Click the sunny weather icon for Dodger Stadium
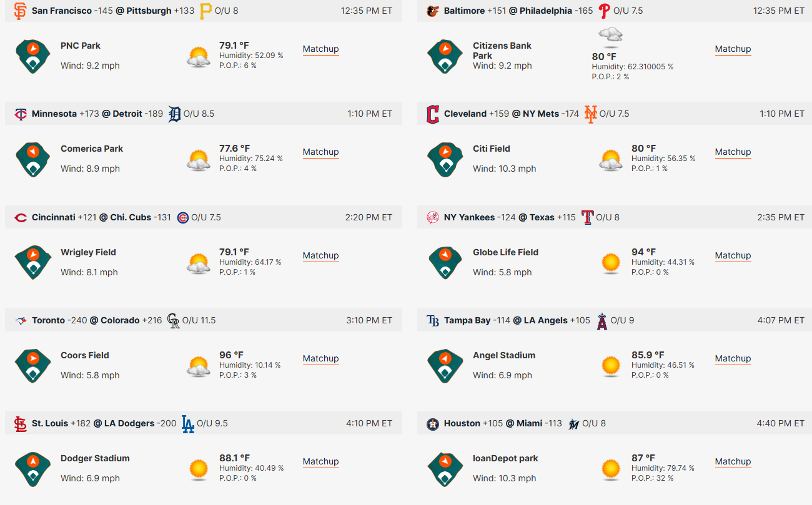 coord(199,468)
